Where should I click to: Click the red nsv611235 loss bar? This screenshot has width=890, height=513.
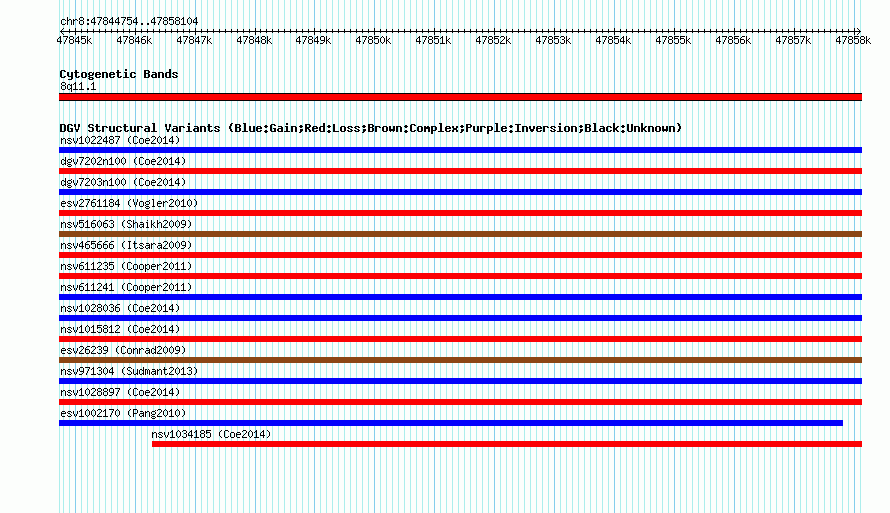tap(460, 276)
